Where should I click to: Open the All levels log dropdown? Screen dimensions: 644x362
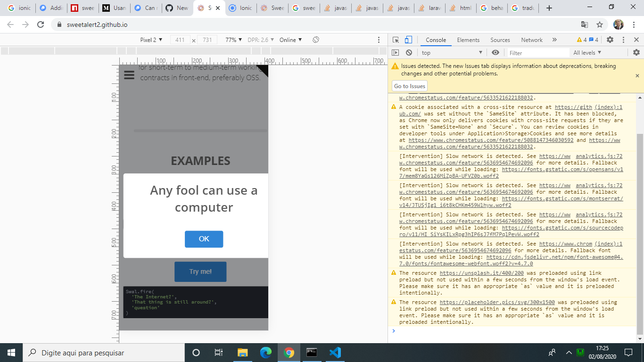pos(587,53)
